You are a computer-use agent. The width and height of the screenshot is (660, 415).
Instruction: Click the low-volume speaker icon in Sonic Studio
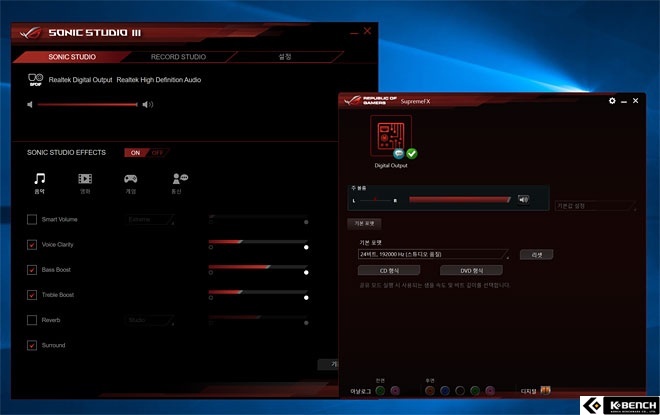pyautogui.click(x=30, y=104)
